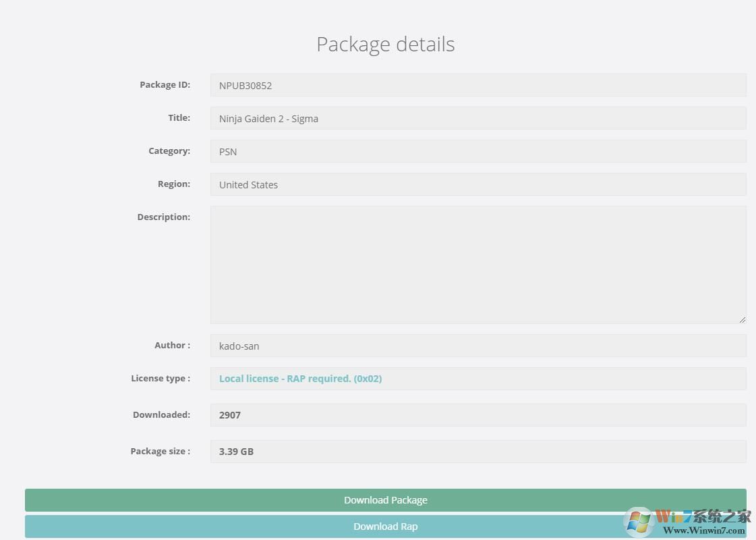Viewport: 756px width, 540px height.
Task: Click the Package size label
Action: (160, 451)
